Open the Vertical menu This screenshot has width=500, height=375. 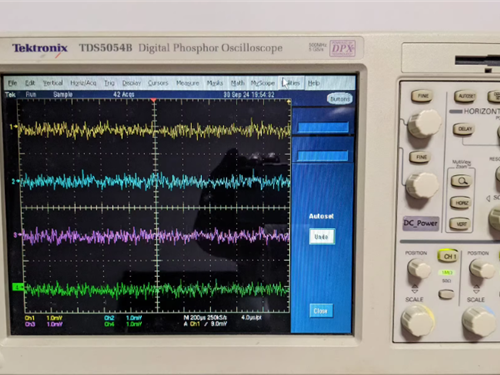pyautogui.click(x=53, y=83)
